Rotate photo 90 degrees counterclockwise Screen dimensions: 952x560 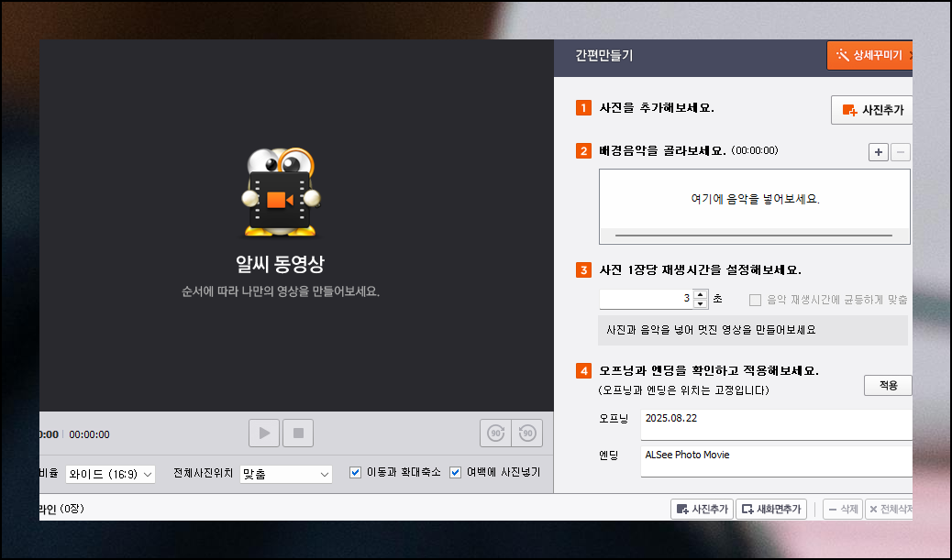point(527,434)
